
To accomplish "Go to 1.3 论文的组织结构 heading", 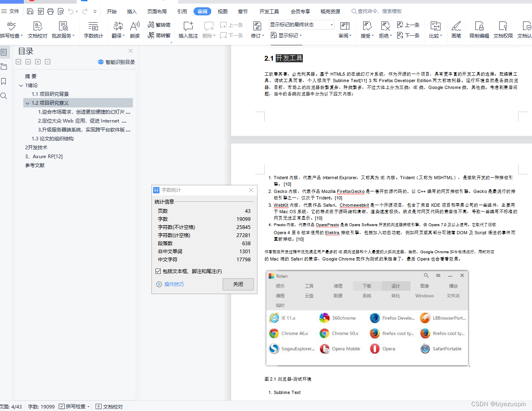I will click(x=53, y=138).
